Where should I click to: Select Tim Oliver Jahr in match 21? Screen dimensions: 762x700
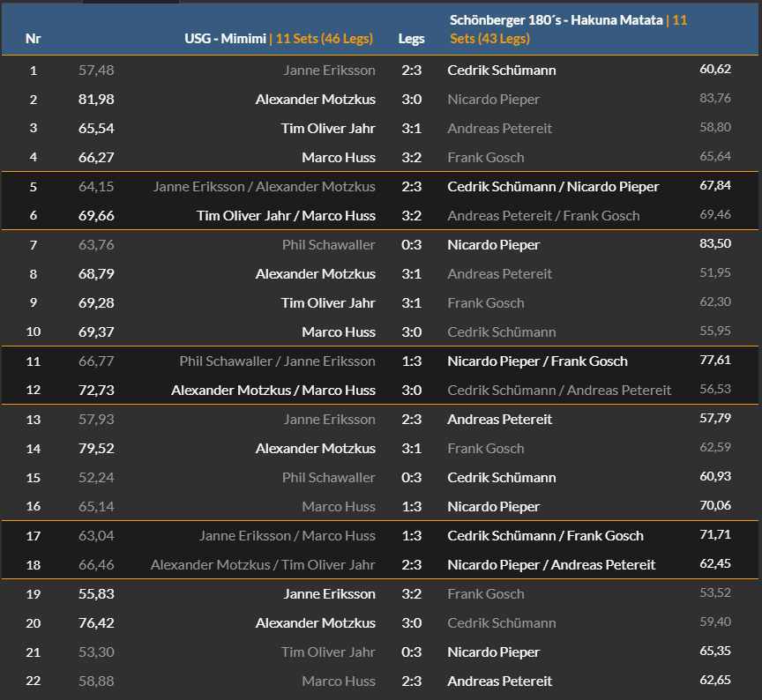point(328,652)
